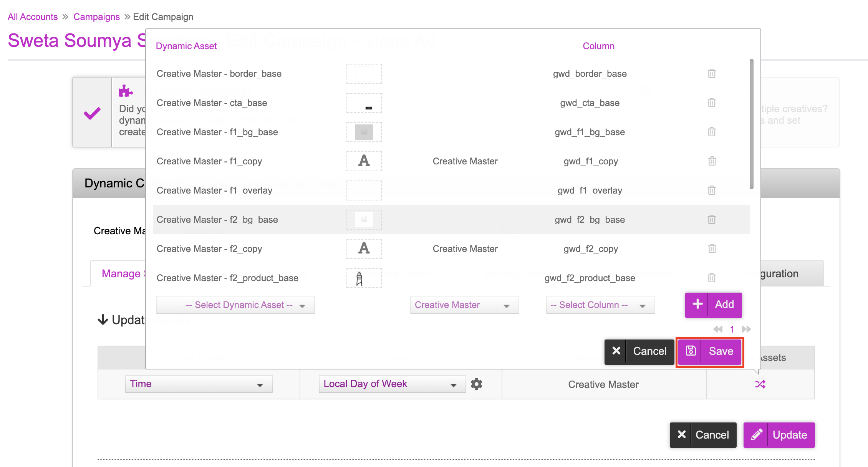Open the Select Column dropdown
The width and height of the screenshot is (868, 467).
(600, 305)
